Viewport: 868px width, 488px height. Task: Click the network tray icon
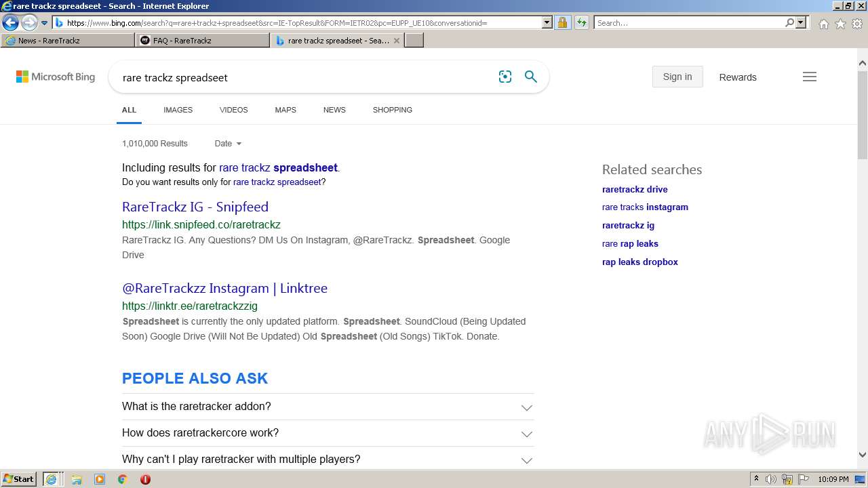point(787,479)
